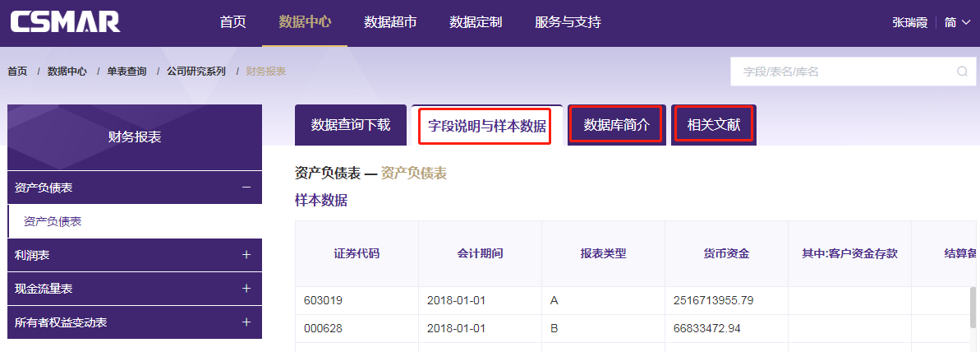The height and width of the screenshot is (352, 980).
Task: Expand the 现金流量表 plus icon
Action: pos(246,289)
